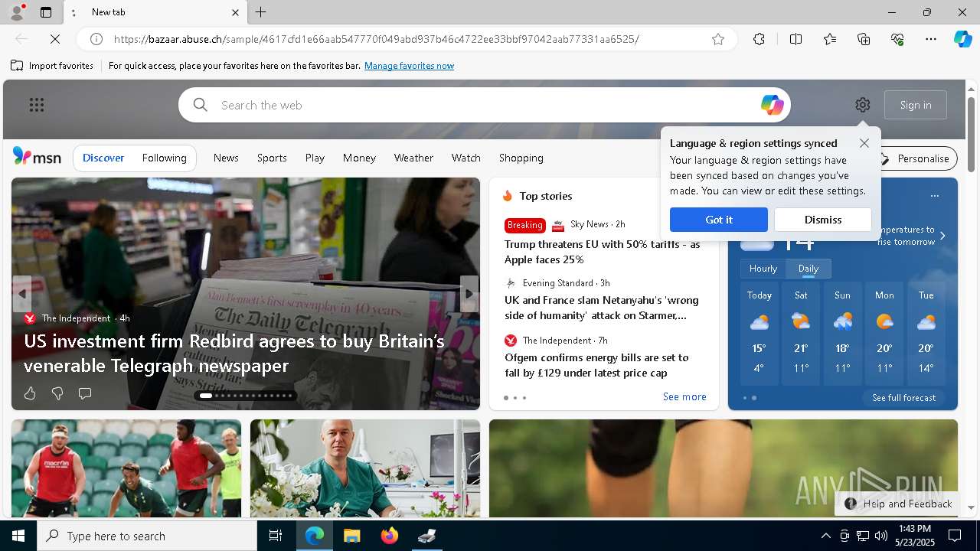View site information icon in address bar
Screen dimensions: 980x551
tap(96, 39)
